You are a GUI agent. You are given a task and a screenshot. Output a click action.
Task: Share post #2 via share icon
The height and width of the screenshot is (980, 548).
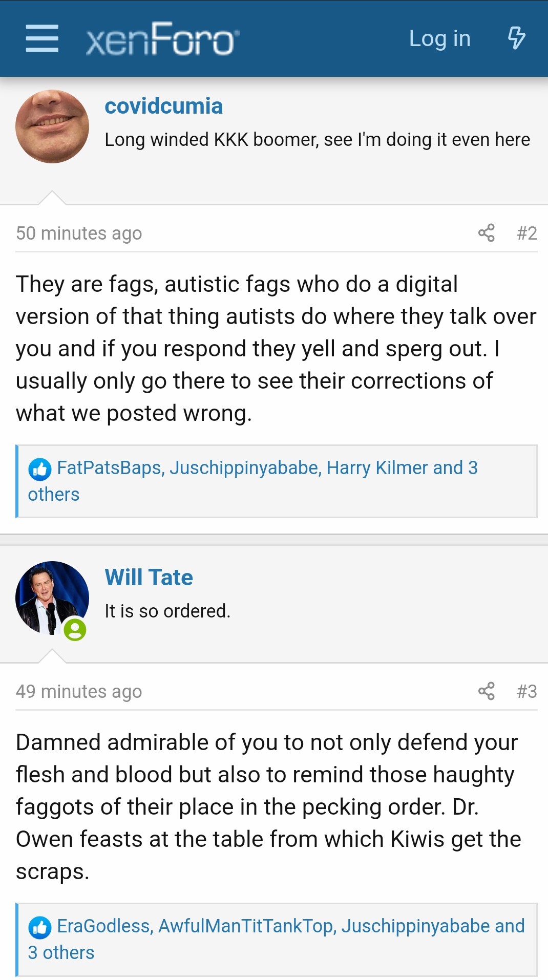coord(486,233)
